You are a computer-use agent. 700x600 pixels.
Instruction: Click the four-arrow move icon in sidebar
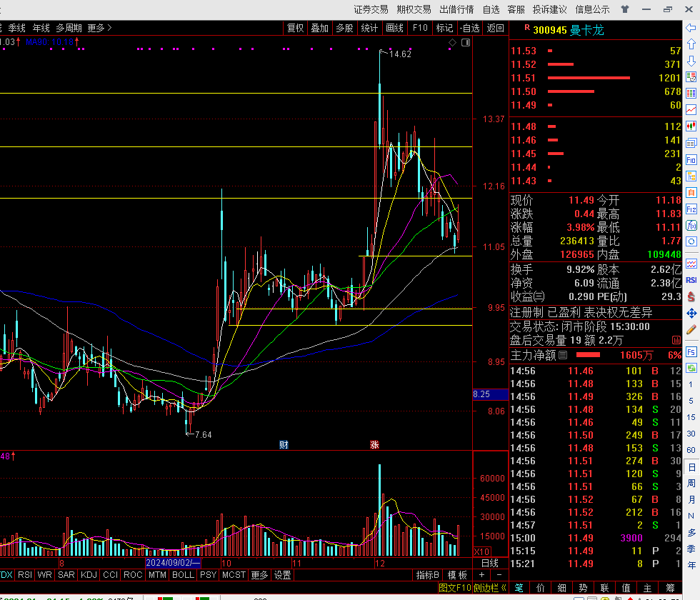click(691, 314)
